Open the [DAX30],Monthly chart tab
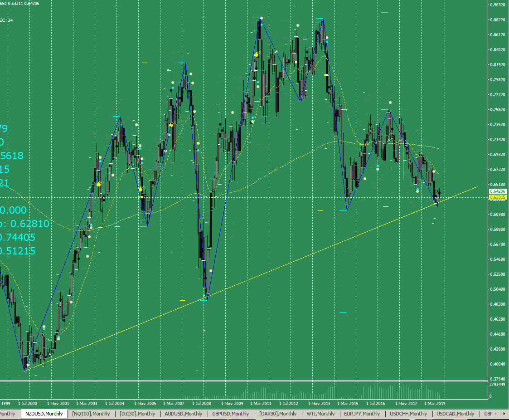This screenshot has height=420, width=509. [278, 414]
